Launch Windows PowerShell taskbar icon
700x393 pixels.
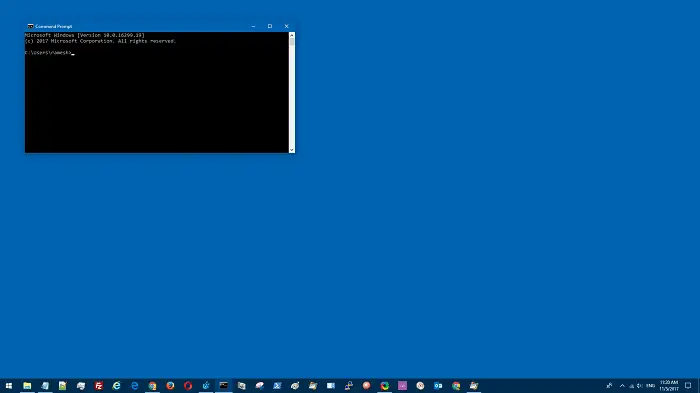click(277, 385)
